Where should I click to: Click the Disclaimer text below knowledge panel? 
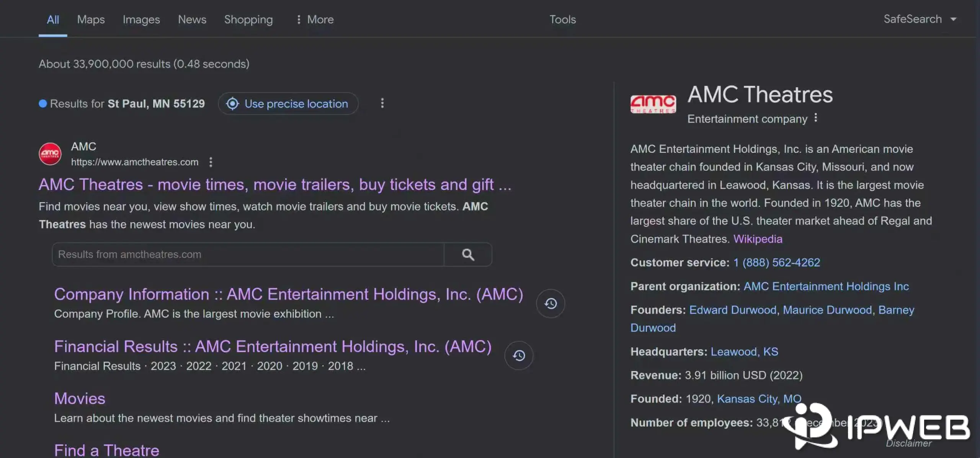pos(908,443)
